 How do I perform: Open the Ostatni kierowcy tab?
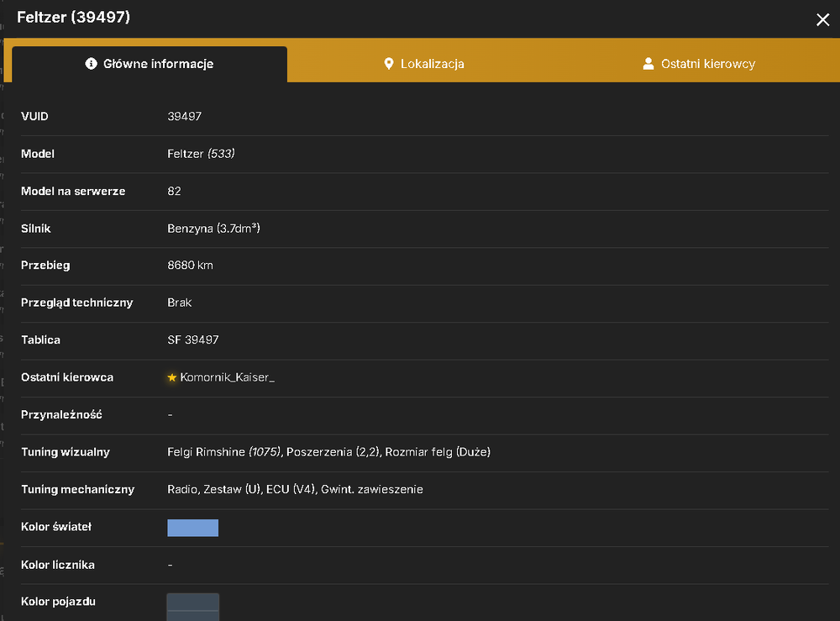pos(699,64)
